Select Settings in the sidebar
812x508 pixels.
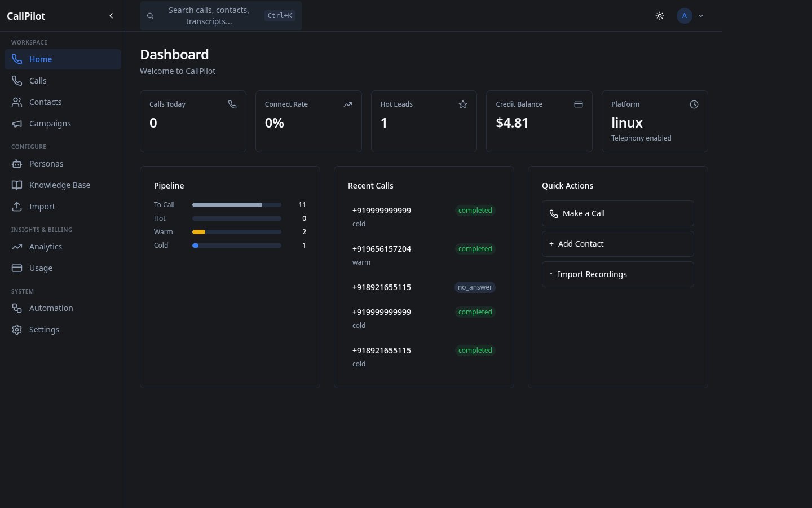click(x=63, y=330)
